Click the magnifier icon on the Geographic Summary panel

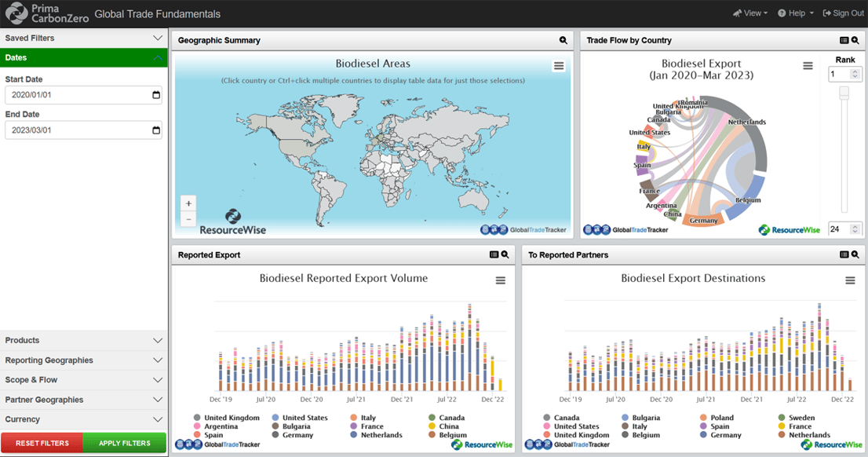(x=563, y=40)
